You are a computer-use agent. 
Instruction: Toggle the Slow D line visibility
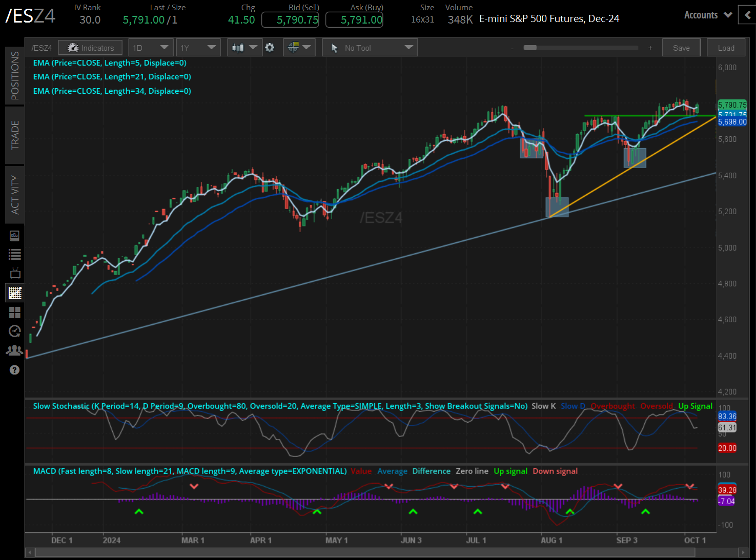pyautogui.click(x=573, y=406)
